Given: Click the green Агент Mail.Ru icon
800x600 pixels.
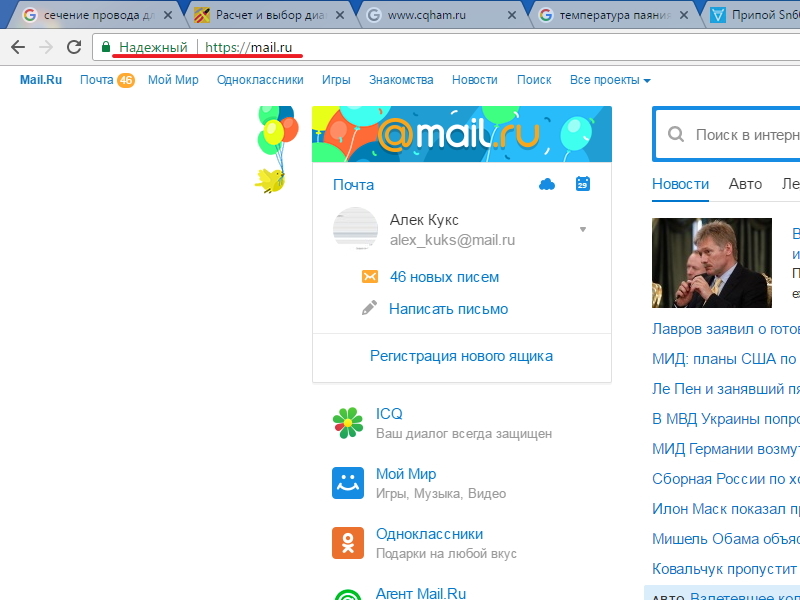Looking at the screenshot, I should pos(348,594).
